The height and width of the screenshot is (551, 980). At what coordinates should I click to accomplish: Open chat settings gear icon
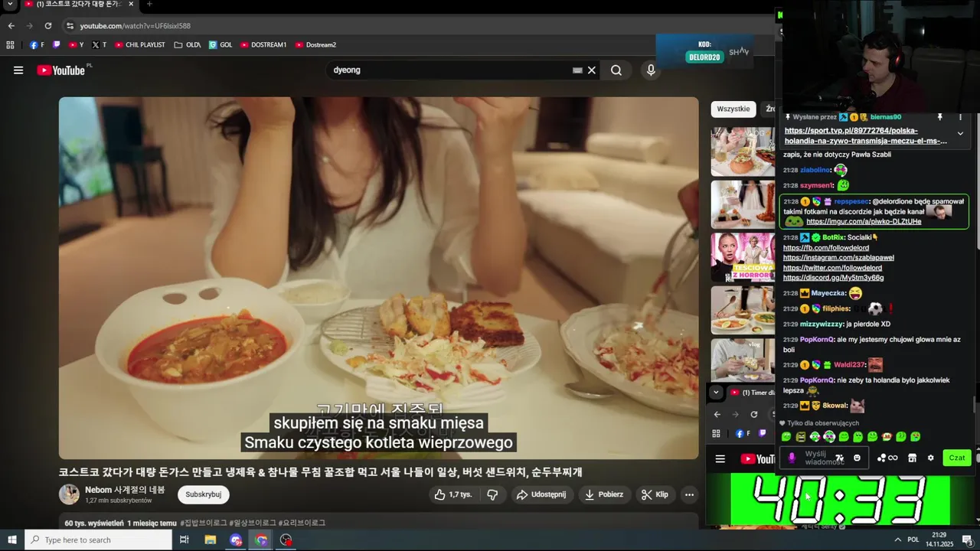pyautogui.click(x=930, y=458)
